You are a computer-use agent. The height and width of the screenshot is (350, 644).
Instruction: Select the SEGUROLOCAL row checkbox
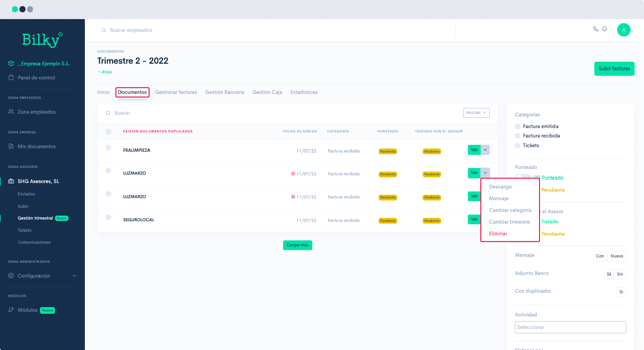(x=108, y=217)
